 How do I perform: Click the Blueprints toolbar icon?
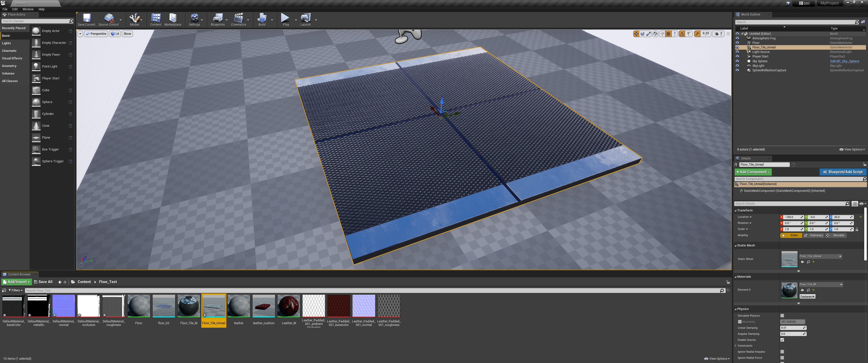(218, 19)
